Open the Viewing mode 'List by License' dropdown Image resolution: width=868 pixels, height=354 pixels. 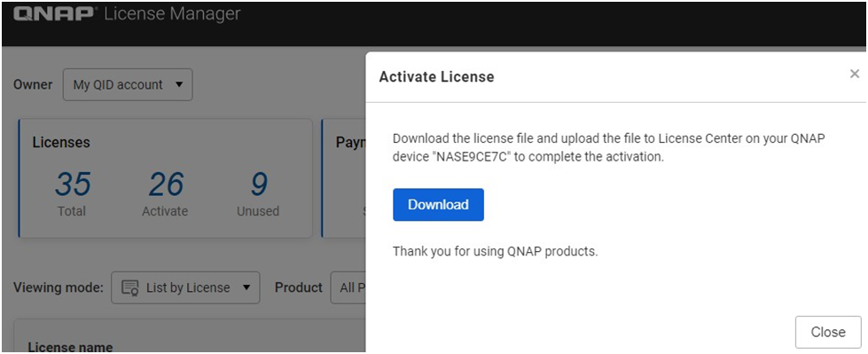tap(185, 287)
